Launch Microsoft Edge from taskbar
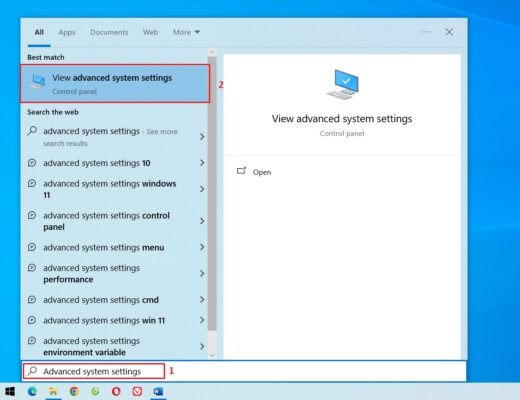This screenshot has height=400, width=520. point(32,391)
